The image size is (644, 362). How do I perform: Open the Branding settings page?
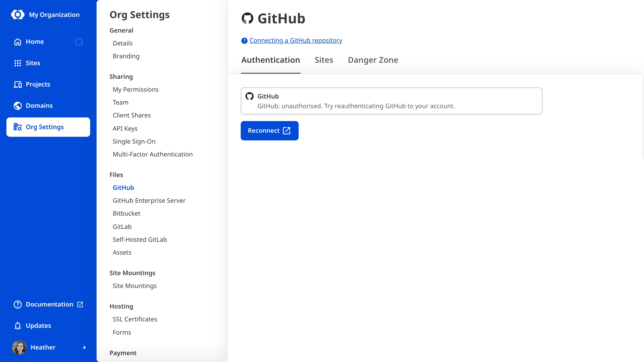tap(126, 56)
